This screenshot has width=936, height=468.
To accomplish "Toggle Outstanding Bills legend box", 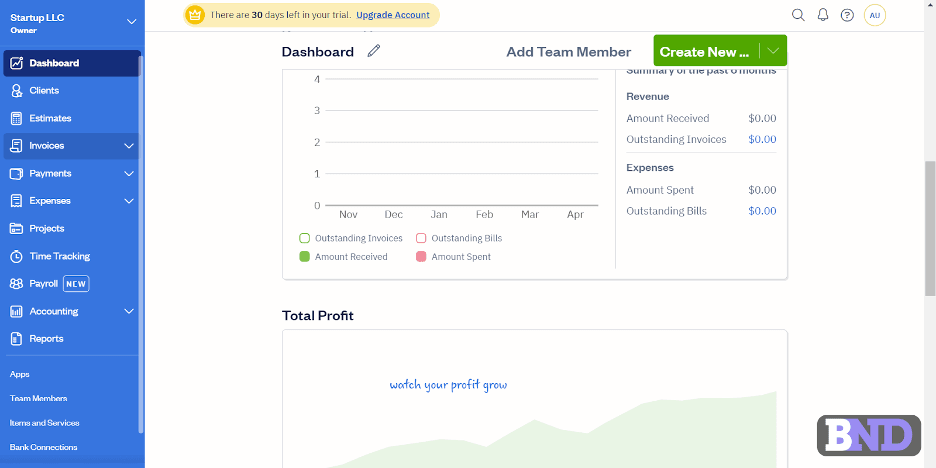I will coord(421,238).
